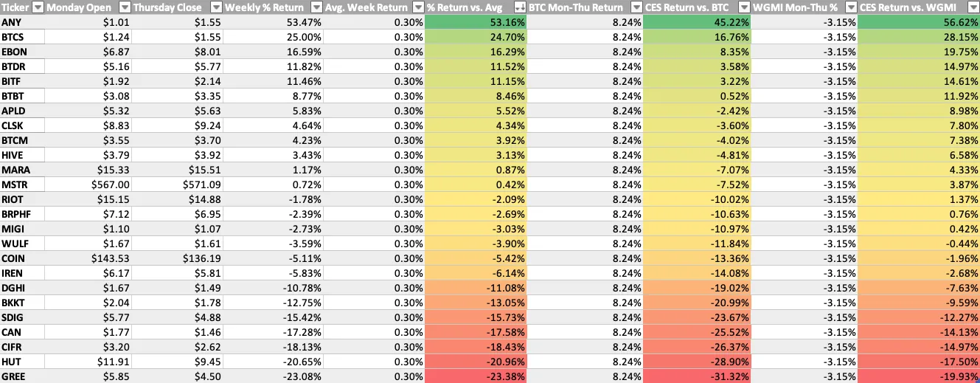The height and width of the screenshot is (383, 980).
Task: Select the red -23.38% cell for GREE
Action: [x=476, y=376]
